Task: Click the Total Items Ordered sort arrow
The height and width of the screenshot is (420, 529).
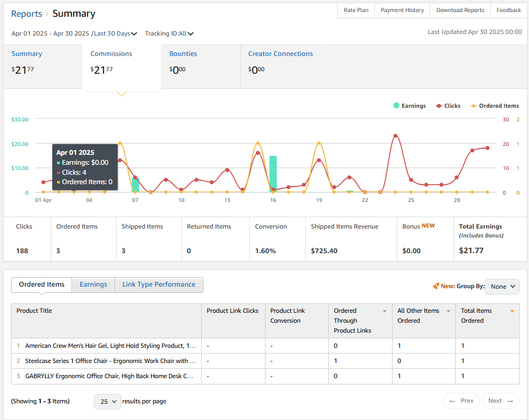Action: coord(512,311)
